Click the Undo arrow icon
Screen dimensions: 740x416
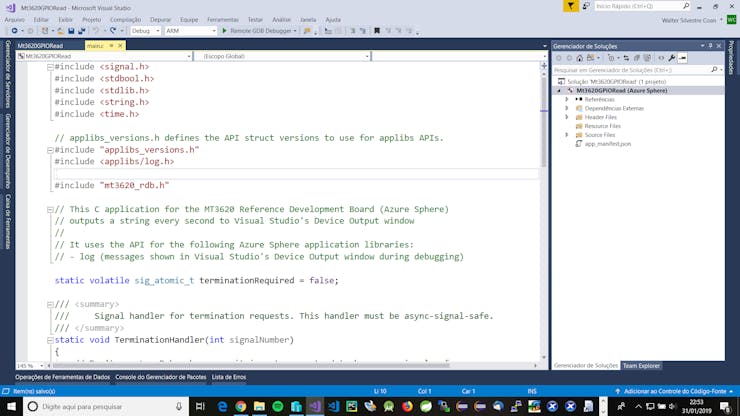[96, 31]
